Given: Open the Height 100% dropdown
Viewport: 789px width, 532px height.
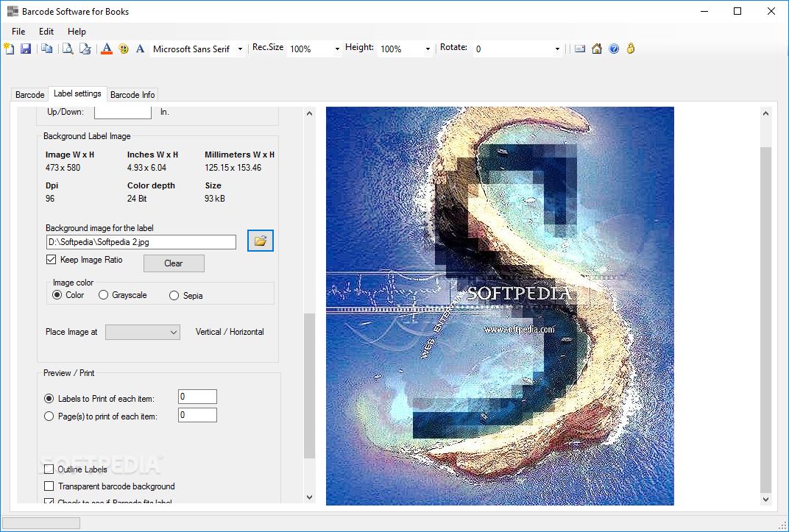Looking at the screenshot, I should pyautogui.click(x=428, y=49).
